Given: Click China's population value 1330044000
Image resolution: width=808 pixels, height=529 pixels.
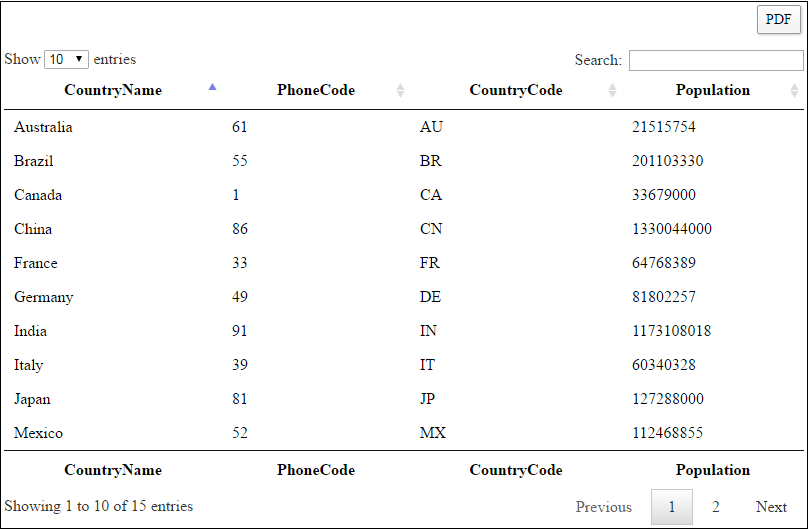Looking at the screenshot, I should point(672,229).
